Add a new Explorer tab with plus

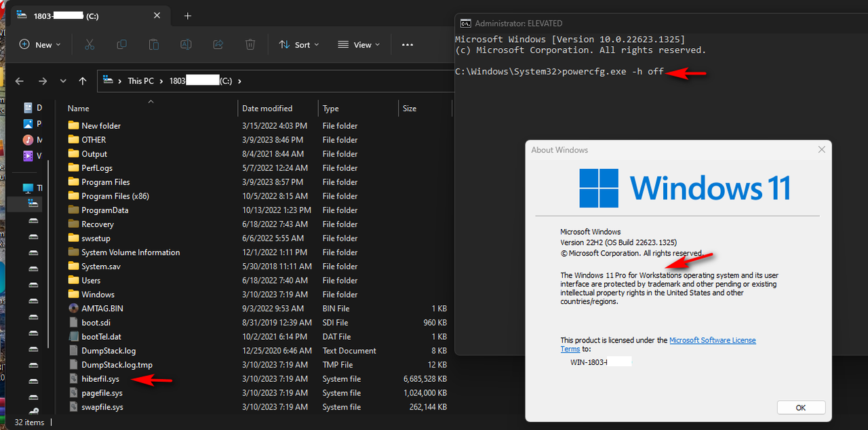click(188, 16)
